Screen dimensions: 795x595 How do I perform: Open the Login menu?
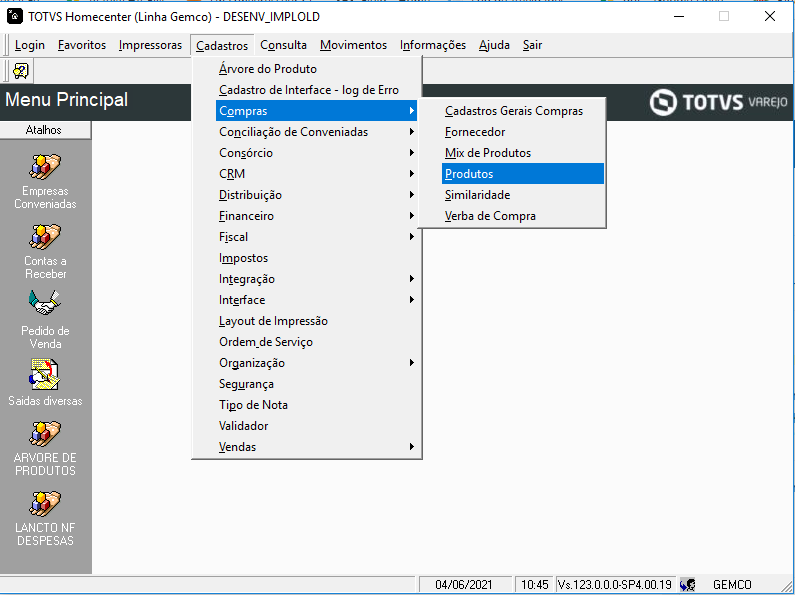click(x=29, y=45)
